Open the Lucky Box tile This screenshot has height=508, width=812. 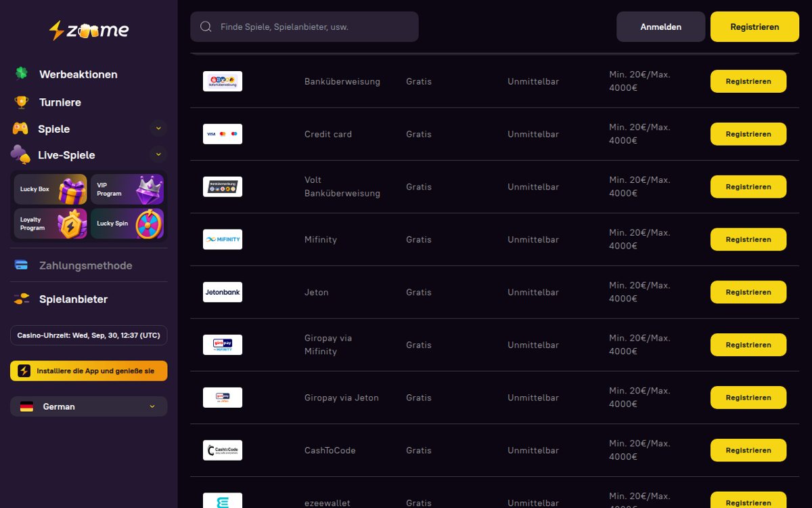pyautogui.click(x=51, y=189)
